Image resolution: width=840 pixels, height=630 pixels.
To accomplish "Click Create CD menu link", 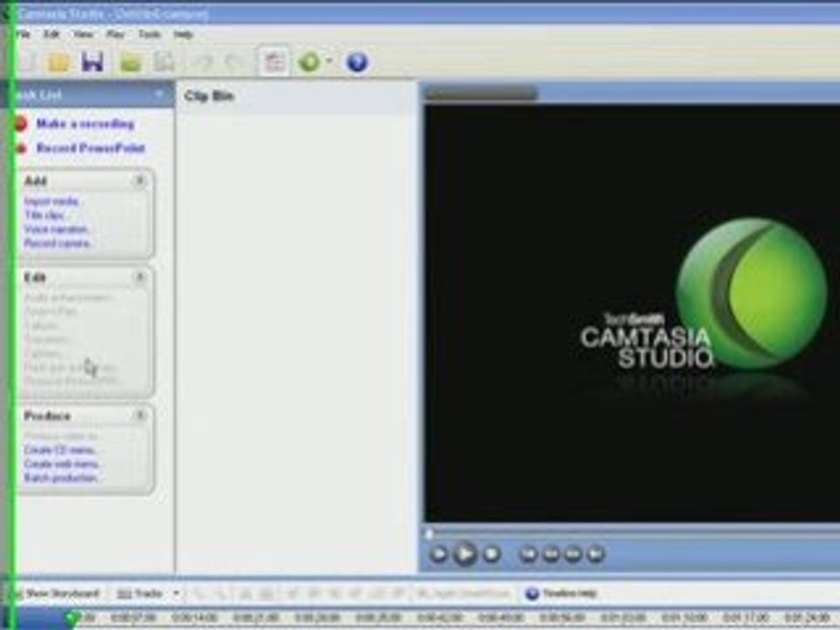I will (x=60, y=450).
